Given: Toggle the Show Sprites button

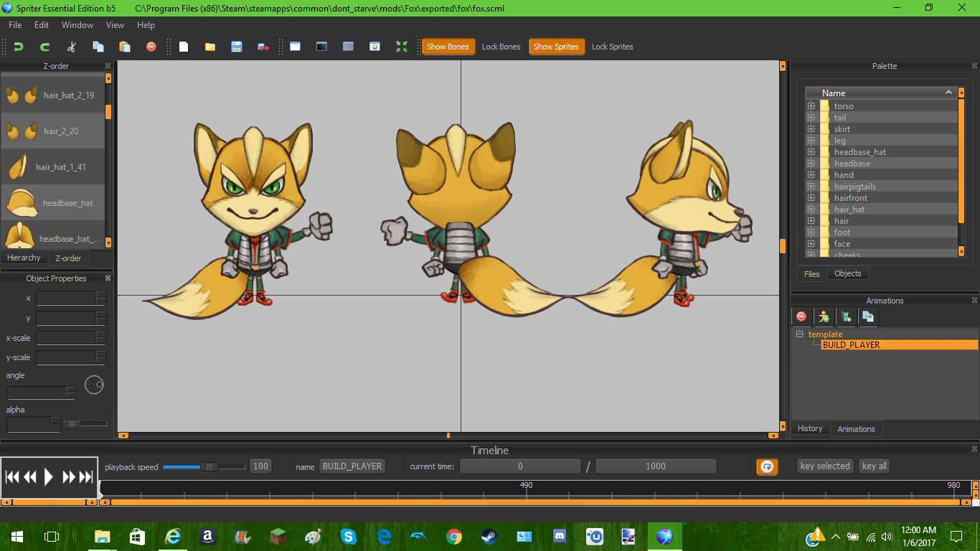Looking at the screenshot, I should tap(556, 47).
